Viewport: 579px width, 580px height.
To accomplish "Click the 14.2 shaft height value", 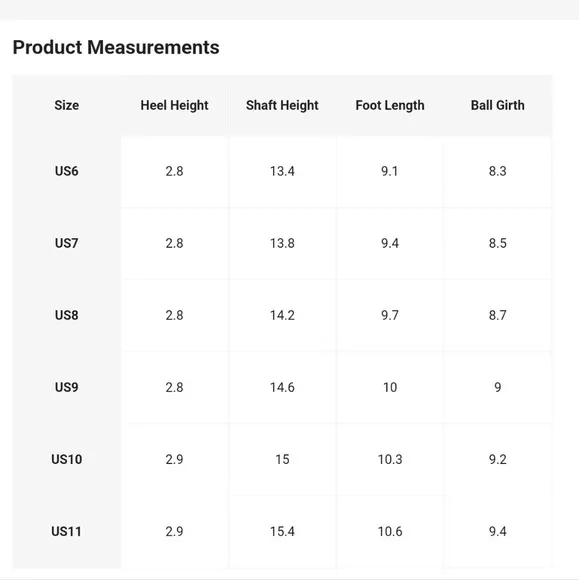I will pos(282,315).
